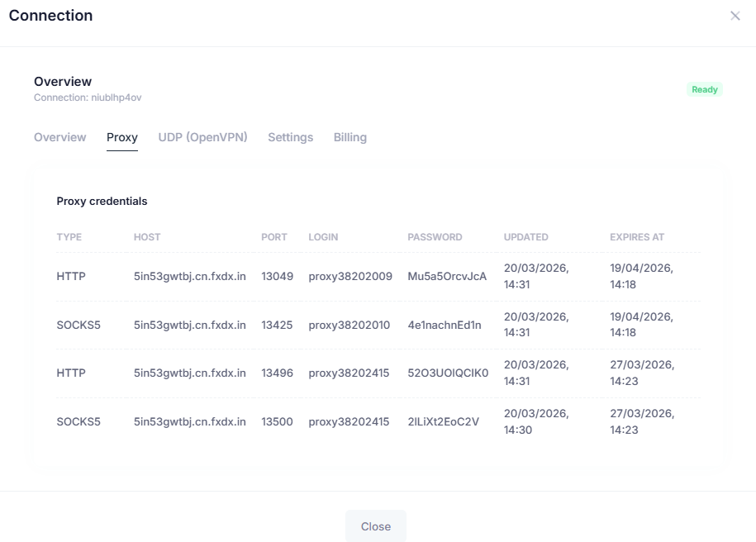Switch to the Overview tab
This screenshot has height=542, width=756.
click(x=59, y=137)
